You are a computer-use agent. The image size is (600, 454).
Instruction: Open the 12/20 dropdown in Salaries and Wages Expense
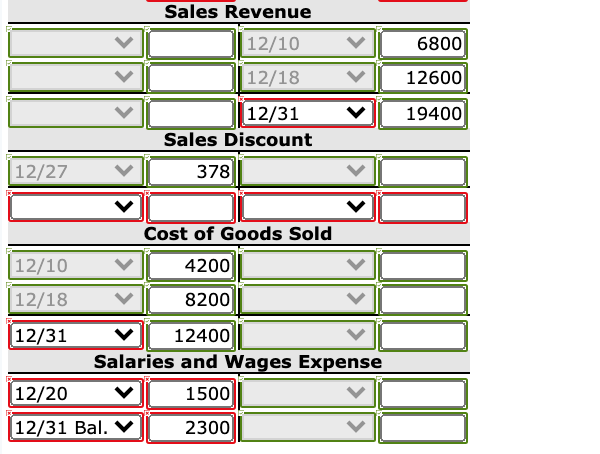click(76, 393)
